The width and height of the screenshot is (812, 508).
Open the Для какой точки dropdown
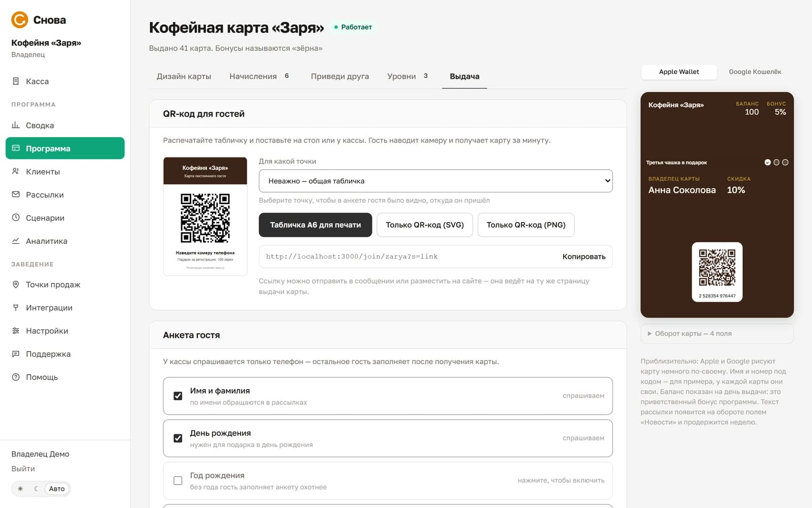pyautogui.click(x=435, y=181)
